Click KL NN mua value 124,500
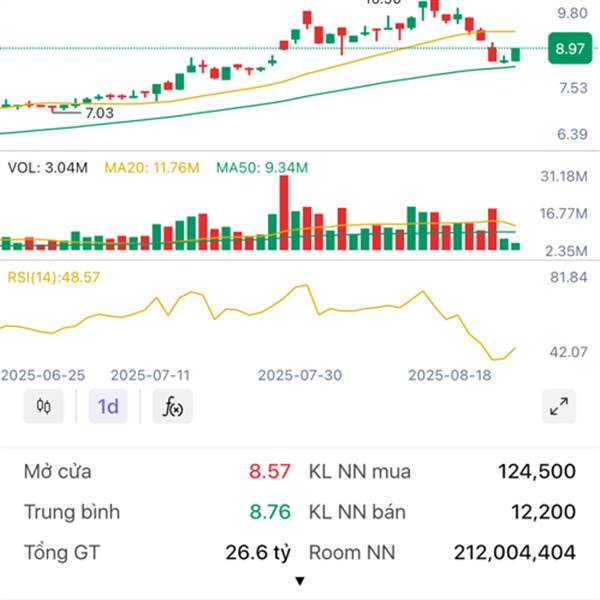Screen dimensions: 600x600 pyautogui.click(x=537, y=471)
